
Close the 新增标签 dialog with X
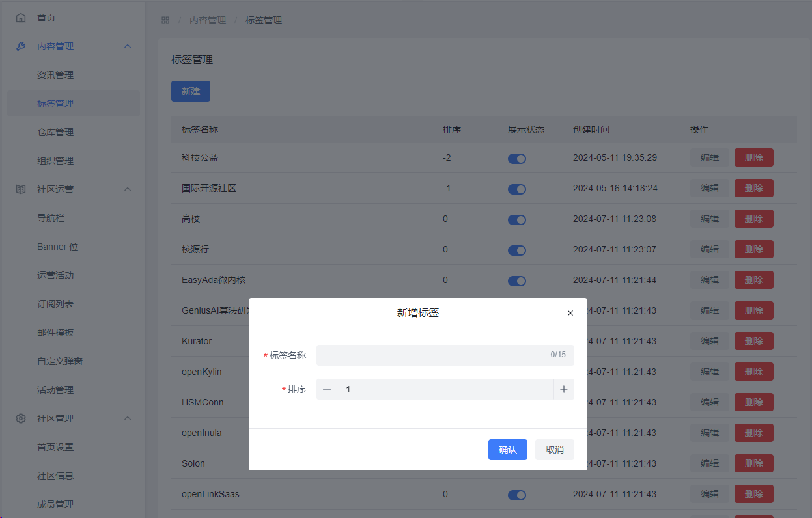pos(570,313)
